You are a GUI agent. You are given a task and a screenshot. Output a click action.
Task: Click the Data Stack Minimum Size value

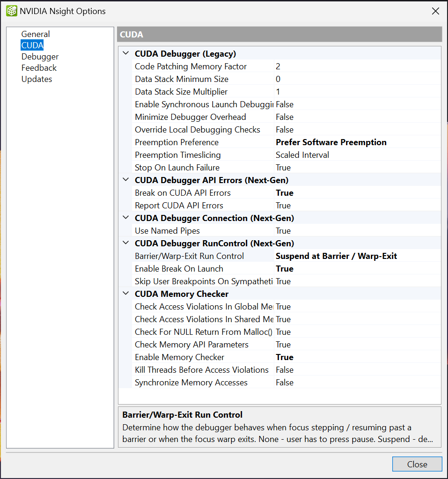[357, 79]
